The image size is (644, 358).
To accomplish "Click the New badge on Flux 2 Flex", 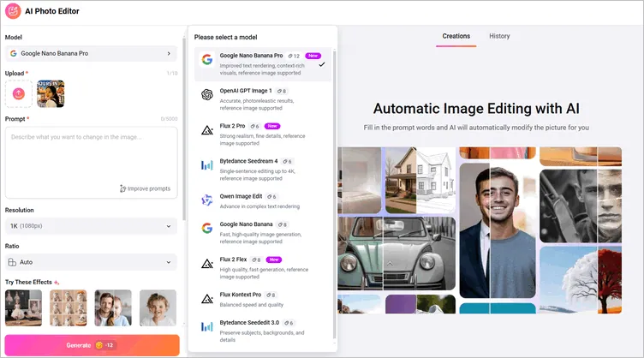I will (x=274, y=260).
